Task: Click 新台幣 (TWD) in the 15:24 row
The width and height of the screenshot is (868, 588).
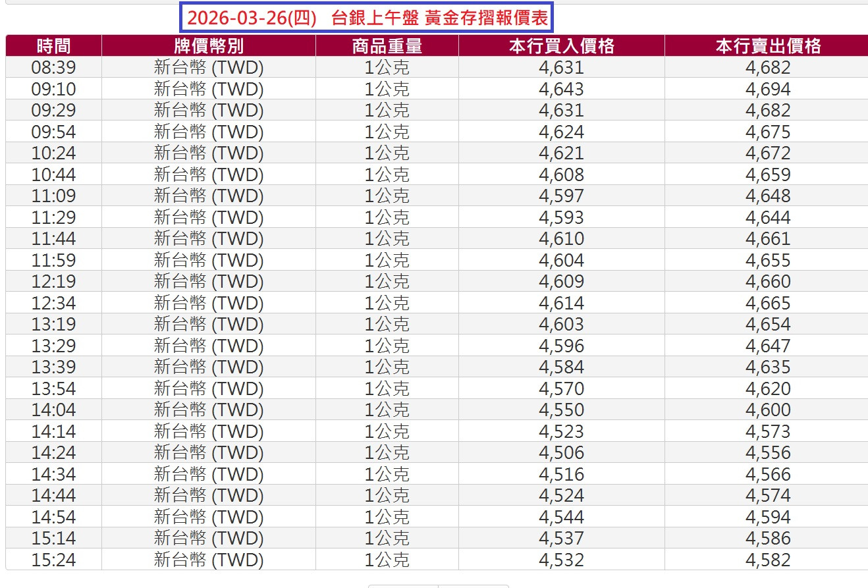Action: pyautogui.click(x=209, y=560)
